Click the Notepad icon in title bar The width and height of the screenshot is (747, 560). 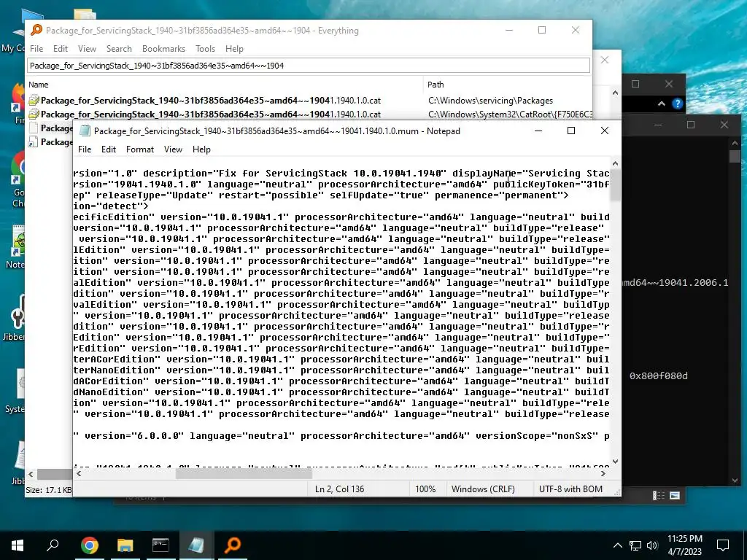pyautogui.click(x=85, y=131)
